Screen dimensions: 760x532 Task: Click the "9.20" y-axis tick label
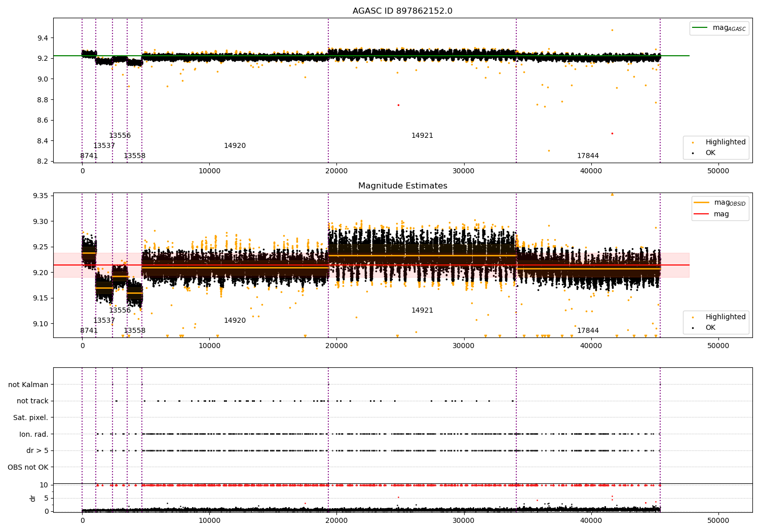coord(41,273)
